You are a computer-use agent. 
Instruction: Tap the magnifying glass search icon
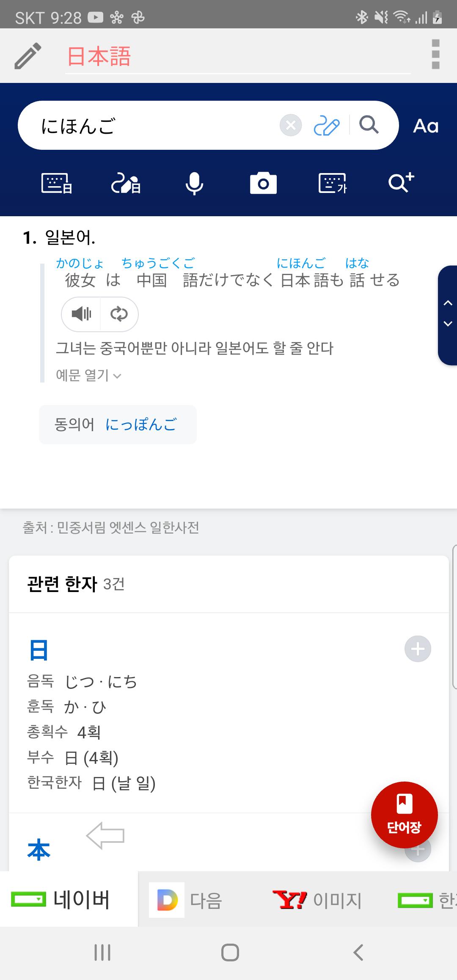[369, 125]
